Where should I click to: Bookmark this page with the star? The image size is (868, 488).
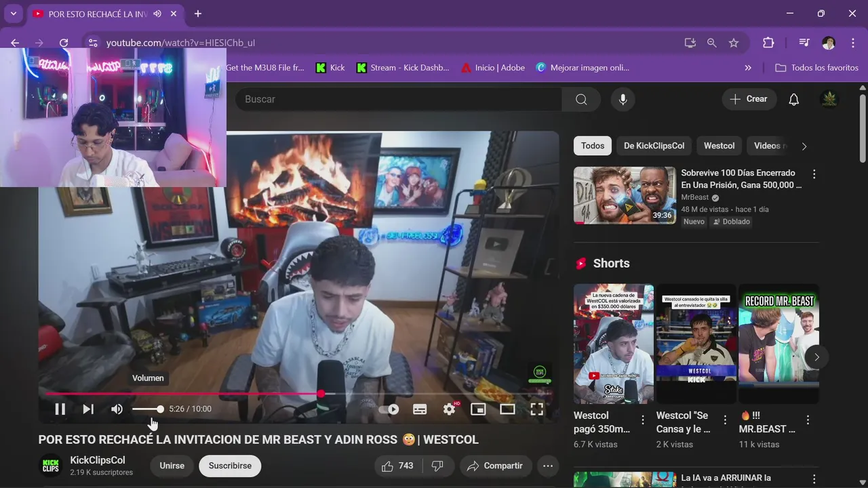[x=734, y=43]
